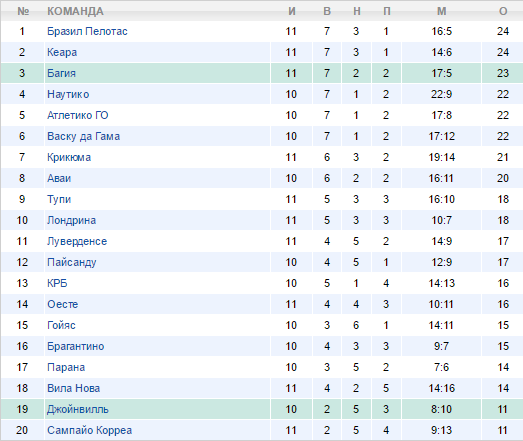
Task: Open the Гойяс team link
Action: click(x=61, y=326)
